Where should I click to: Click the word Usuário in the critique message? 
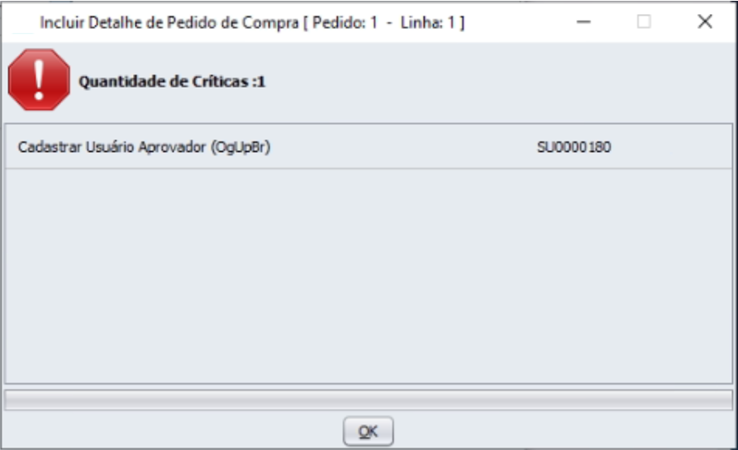point(110,147)
